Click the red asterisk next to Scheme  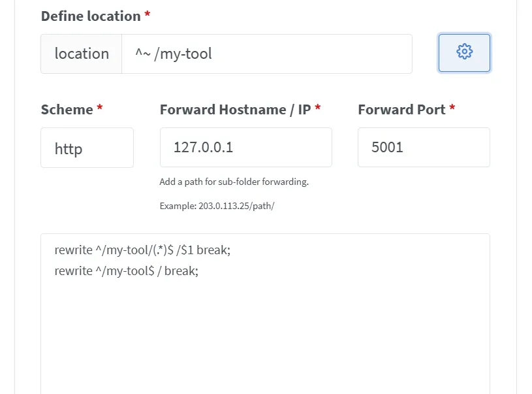click(x=100, y=110)
